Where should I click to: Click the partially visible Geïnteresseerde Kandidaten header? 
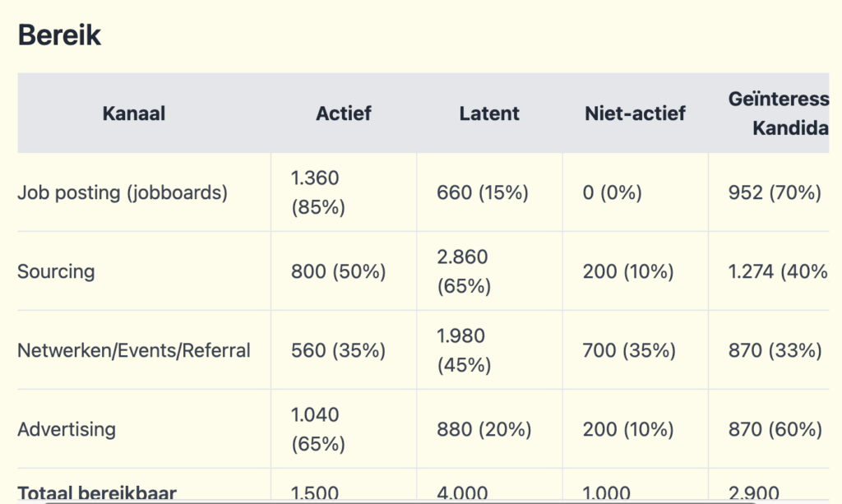(778, 113)
